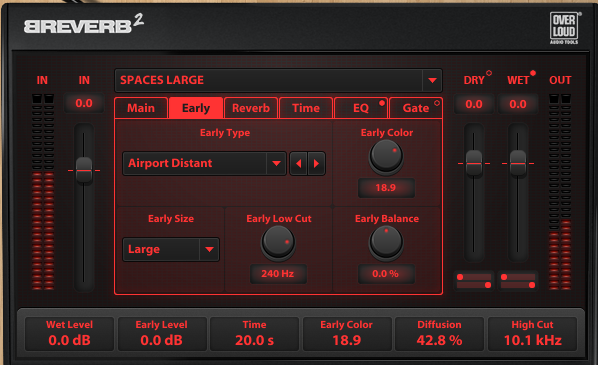The image size is (598, 365).
Task: Click the Wet Level 0.0 dB quick control
Action: tap(69, 334)
